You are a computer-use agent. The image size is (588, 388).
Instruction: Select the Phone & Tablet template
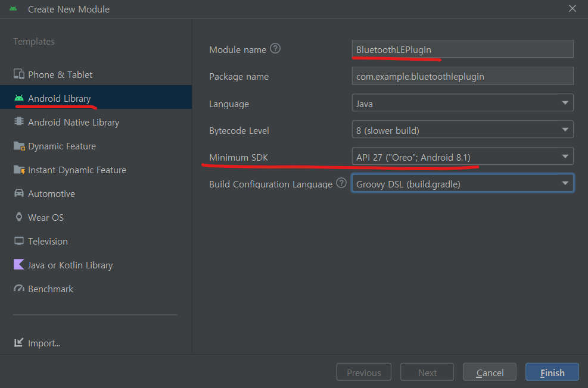(x=96, y=74)
